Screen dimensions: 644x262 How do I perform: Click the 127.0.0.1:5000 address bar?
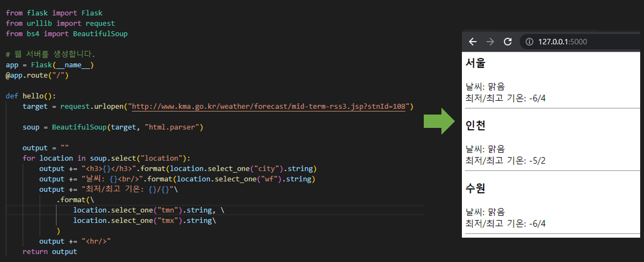[x=580, y=42]
